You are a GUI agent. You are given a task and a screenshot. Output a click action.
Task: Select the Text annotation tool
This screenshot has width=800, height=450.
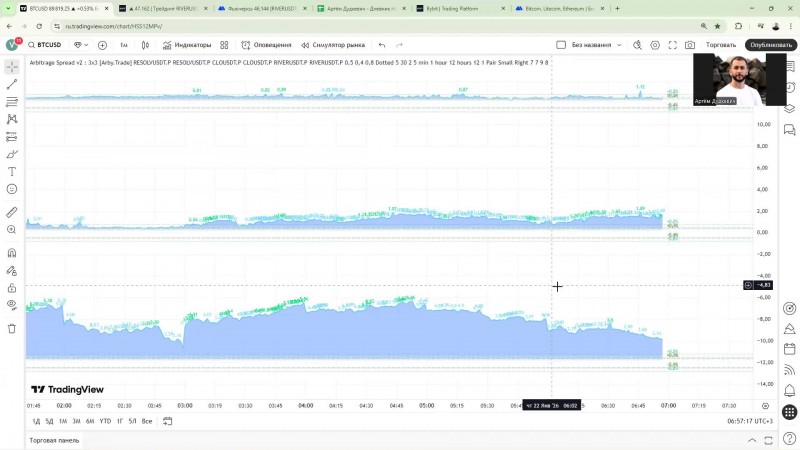12,171
